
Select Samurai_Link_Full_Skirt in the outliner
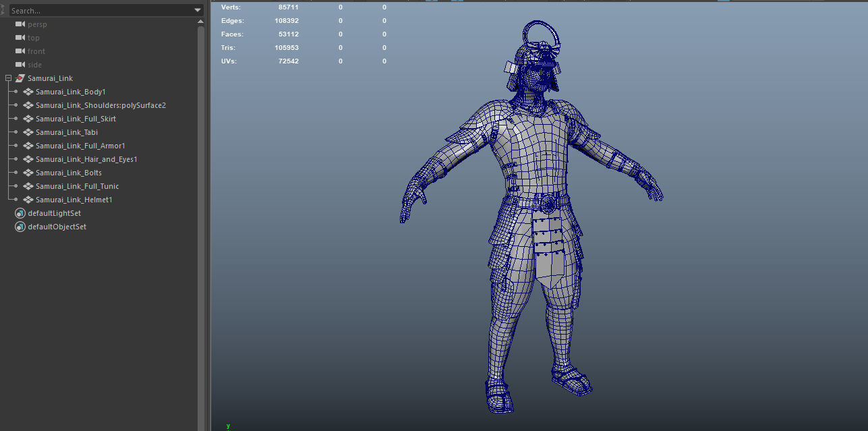76,119
